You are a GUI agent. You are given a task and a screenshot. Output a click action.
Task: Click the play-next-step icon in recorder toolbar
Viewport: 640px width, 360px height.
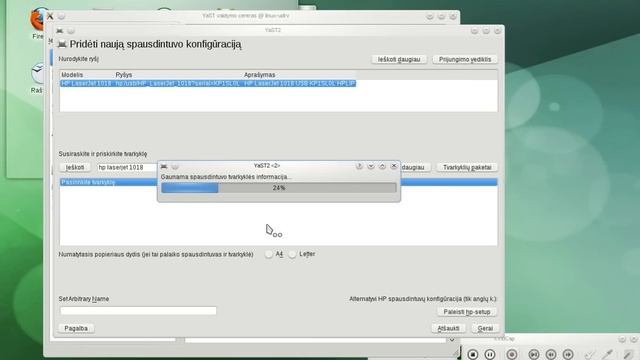[534, 354]
